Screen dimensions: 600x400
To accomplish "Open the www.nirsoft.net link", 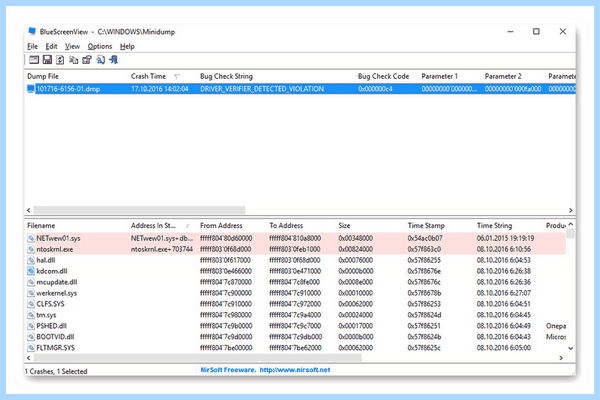I will coord(295,370).
